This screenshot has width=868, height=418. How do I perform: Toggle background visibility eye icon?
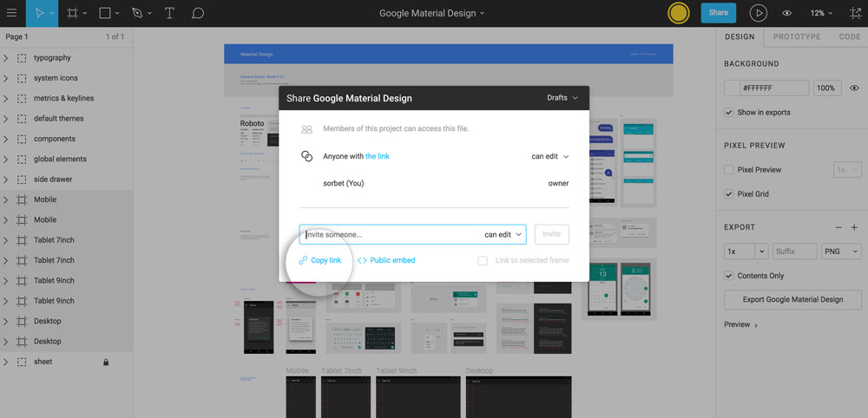coord(855,88)
